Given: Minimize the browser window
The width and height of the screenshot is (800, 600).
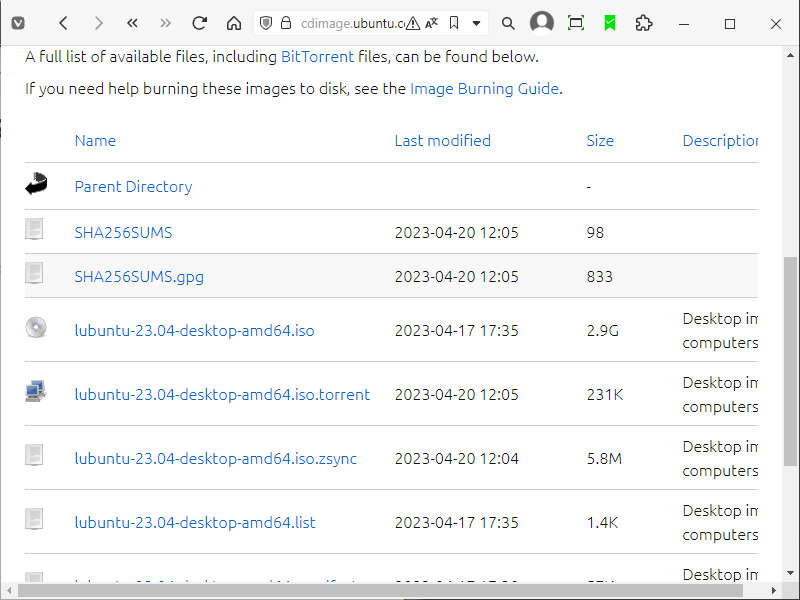Looking at the screenshot, I should (684, 24).
